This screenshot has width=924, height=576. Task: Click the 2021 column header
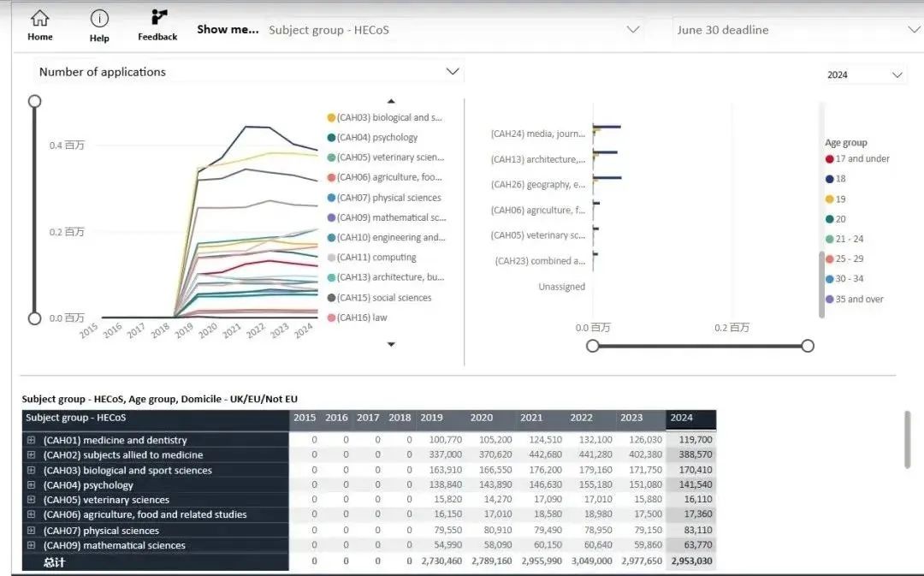click(x=541, y=418)
